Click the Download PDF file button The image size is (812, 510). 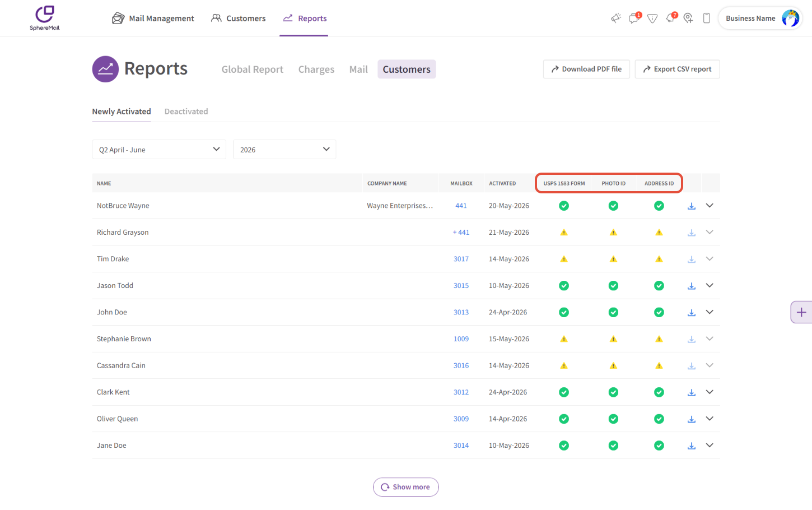coord(586,69)
